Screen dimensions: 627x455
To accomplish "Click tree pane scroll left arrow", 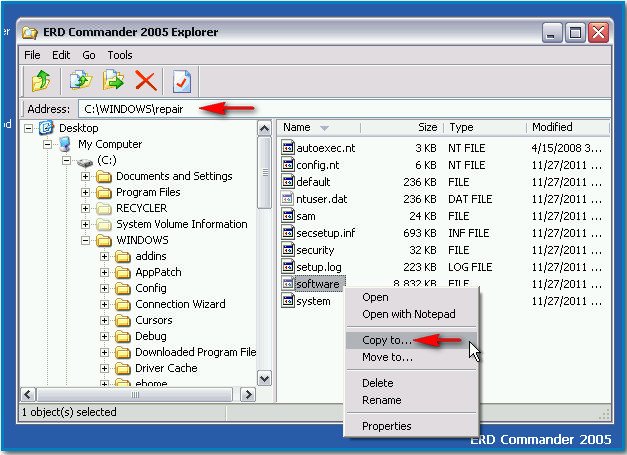I will point(28,395).
